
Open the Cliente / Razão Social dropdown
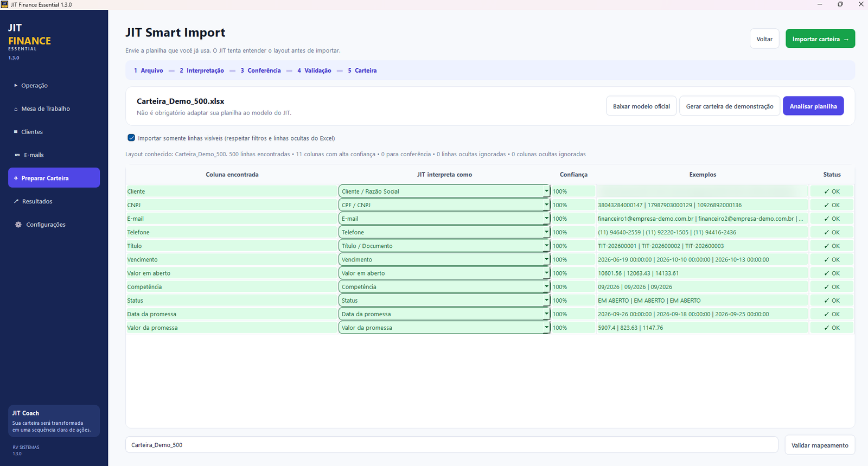tap(444, 191)
